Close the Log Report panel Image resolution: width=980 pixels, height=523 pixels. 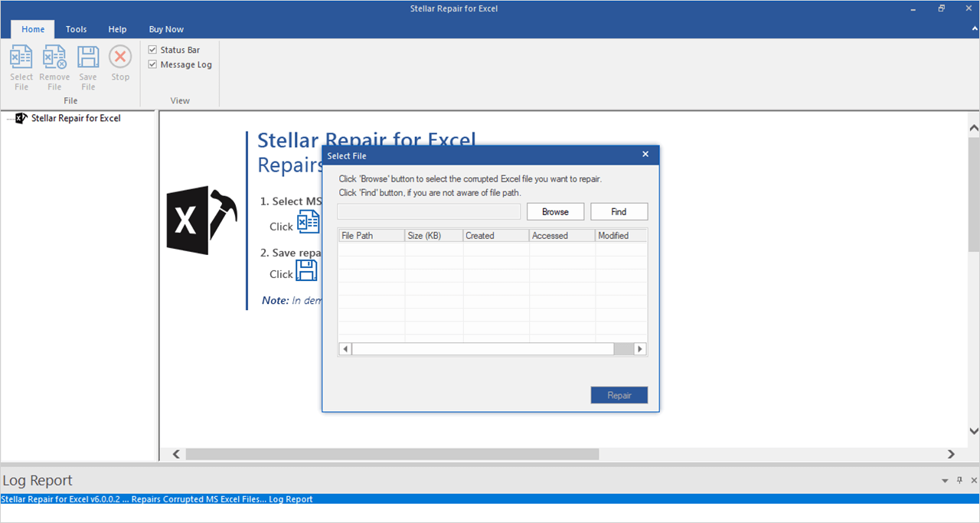point(973,480)
